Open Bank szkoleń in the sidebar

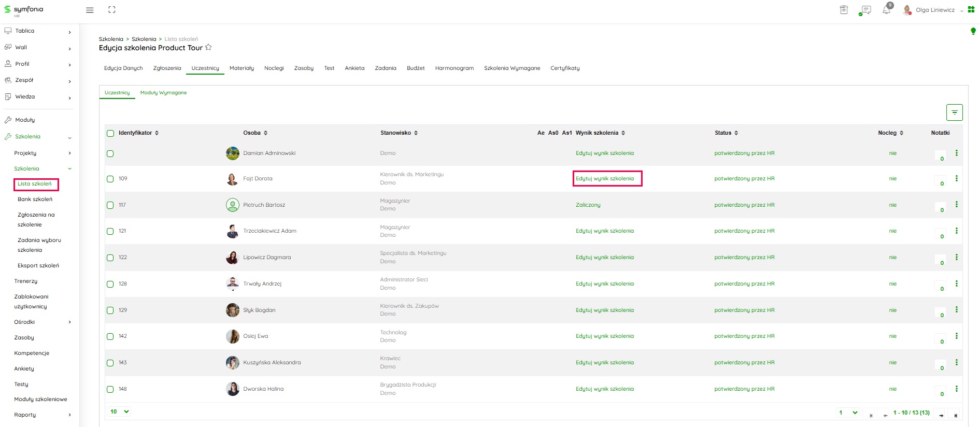click(35, 199)
